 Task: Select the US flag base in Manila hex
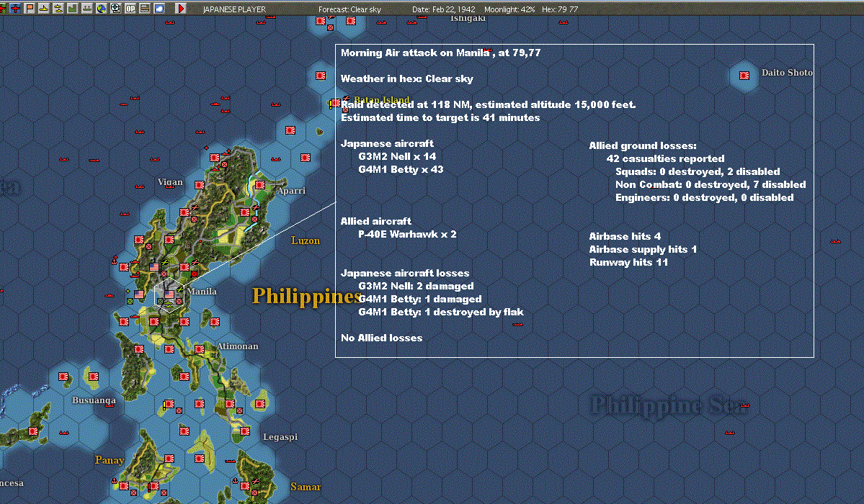(x=169, y=294)
